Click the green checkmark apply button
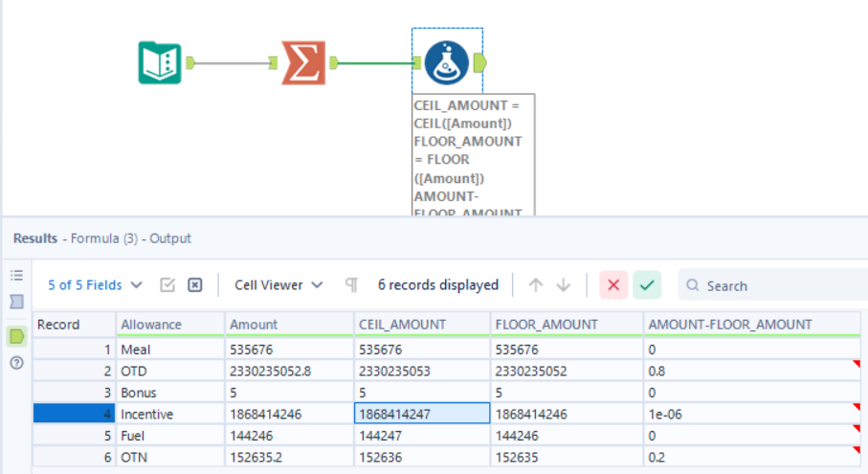Screen dimensions: 868x474 647,285
